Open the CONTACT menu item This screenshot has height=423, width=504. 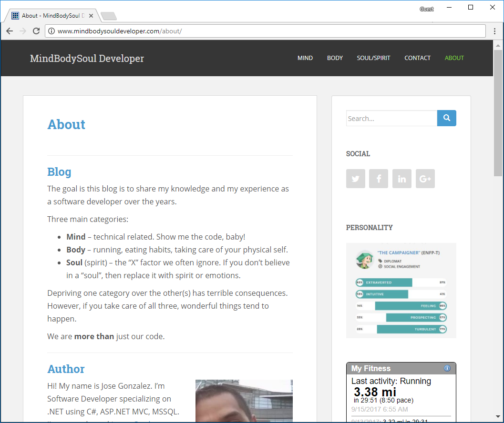[417, 58]
